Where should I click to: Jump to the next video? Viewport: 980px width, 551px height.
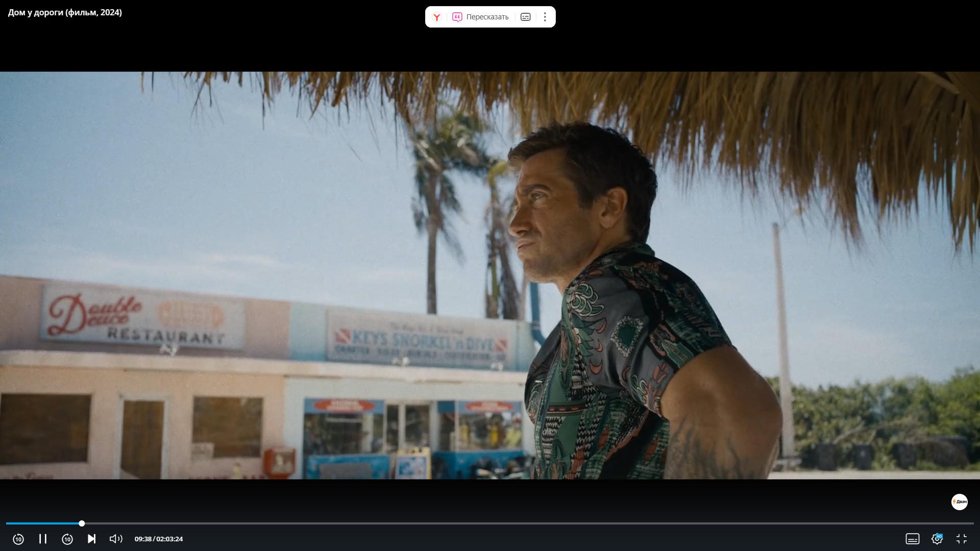pos(91,539)
